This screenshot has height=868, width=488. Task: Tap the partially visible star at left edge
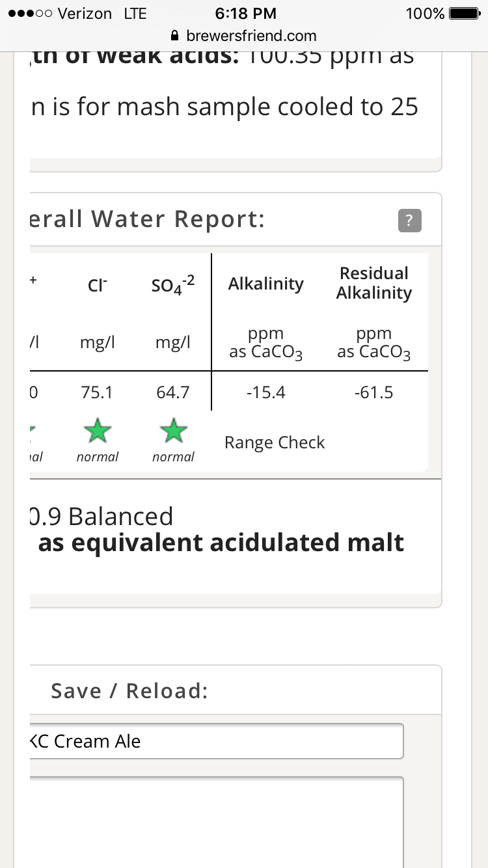tap(33, 430)
